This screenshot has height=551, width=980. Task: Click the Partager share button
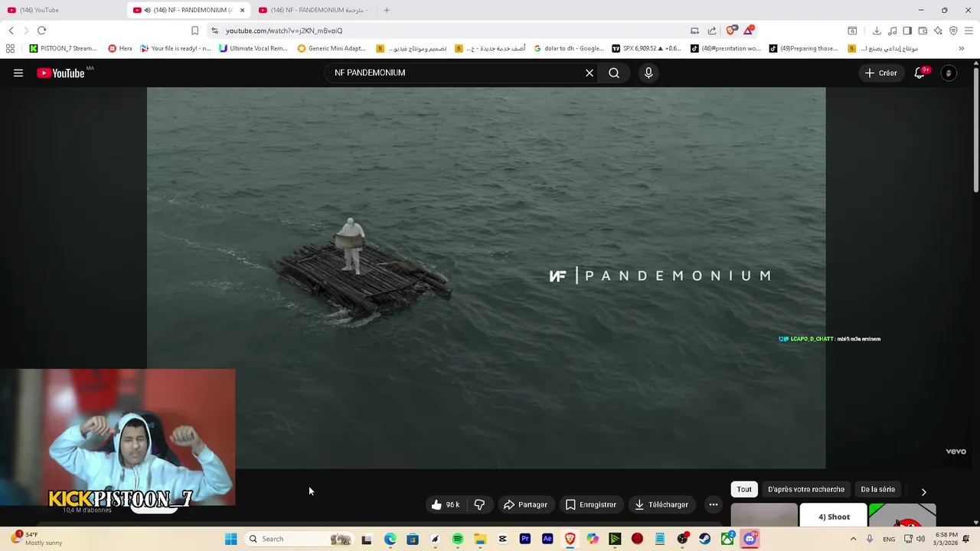(x=525, y=504)
